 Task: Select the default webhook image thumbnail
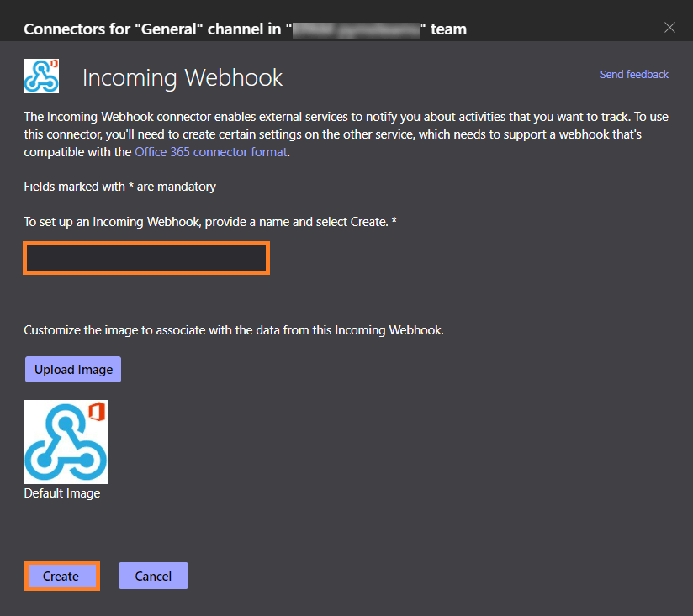(66, 442)
